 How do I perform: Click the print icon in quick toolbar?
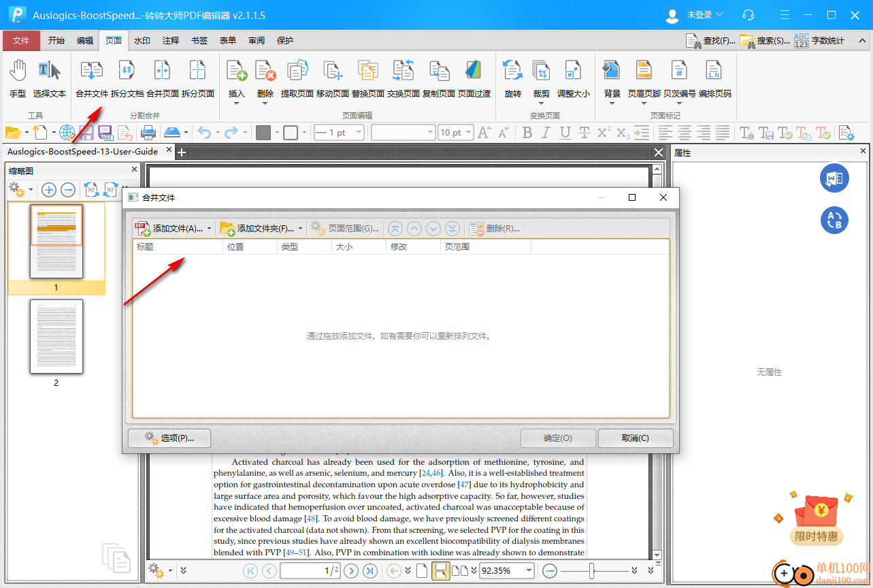[148, 133]
